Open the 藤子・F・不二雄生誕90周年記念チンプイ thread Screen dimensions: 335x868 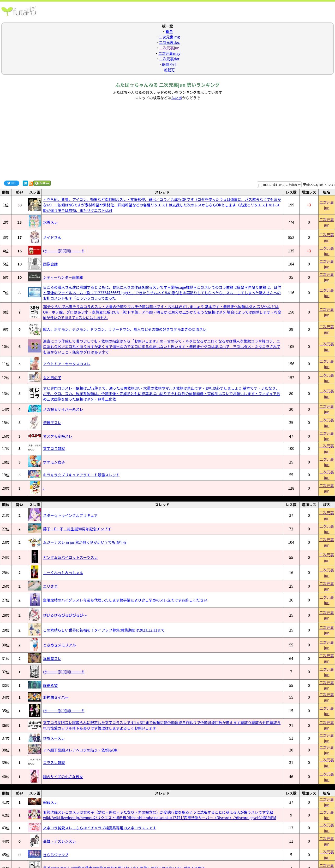point(77,529)
